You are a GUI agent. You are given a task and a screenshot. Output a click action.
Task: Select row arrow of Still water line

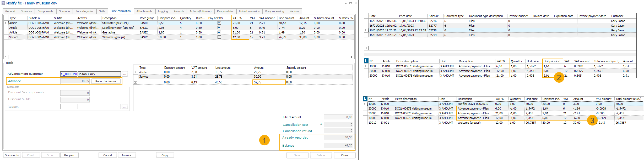point(6,23)
